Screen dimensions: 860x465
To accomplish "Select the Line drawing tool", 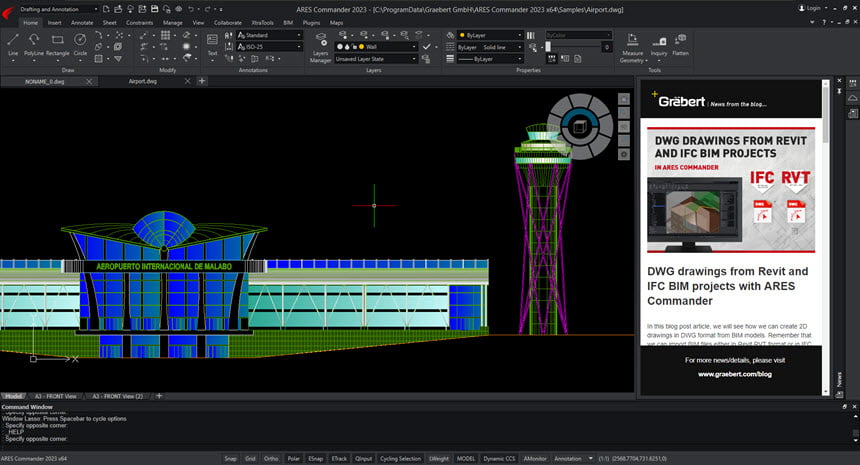I will tap(13, 44).
